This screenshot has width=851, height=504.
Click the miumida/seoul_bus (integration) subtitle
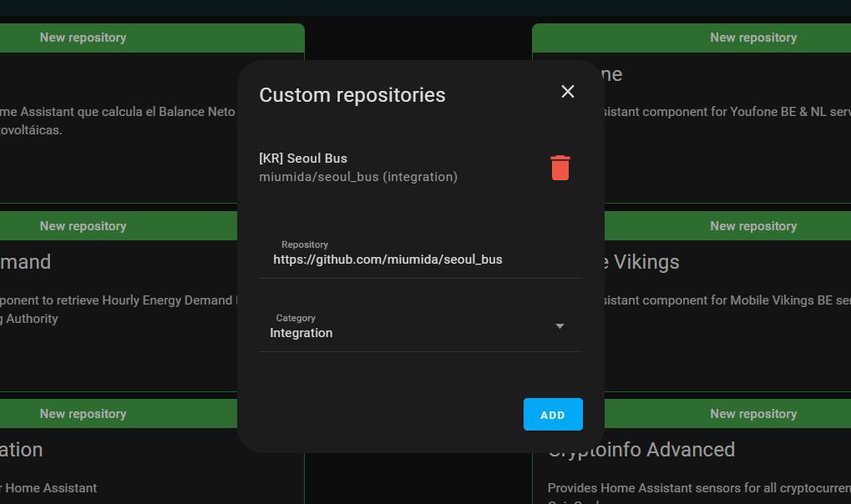(x=358, y=177)
